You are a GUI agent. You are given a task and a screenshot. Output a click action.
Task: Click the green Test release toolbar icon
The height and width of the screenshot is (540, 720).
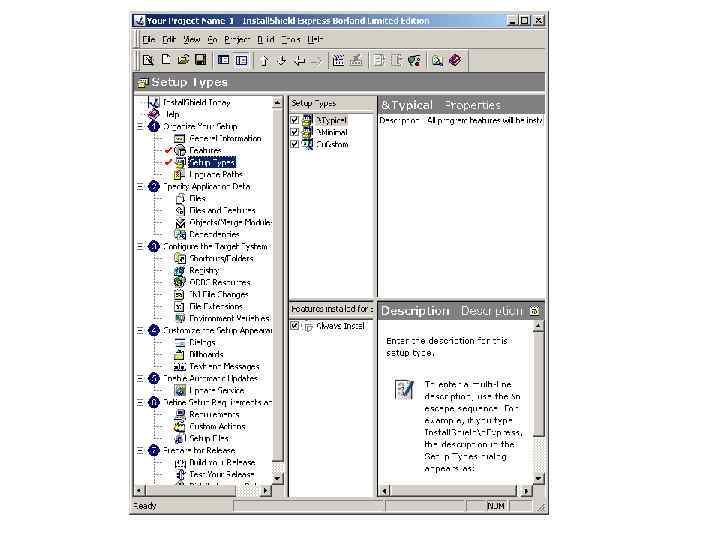click(x=415, y=60)
